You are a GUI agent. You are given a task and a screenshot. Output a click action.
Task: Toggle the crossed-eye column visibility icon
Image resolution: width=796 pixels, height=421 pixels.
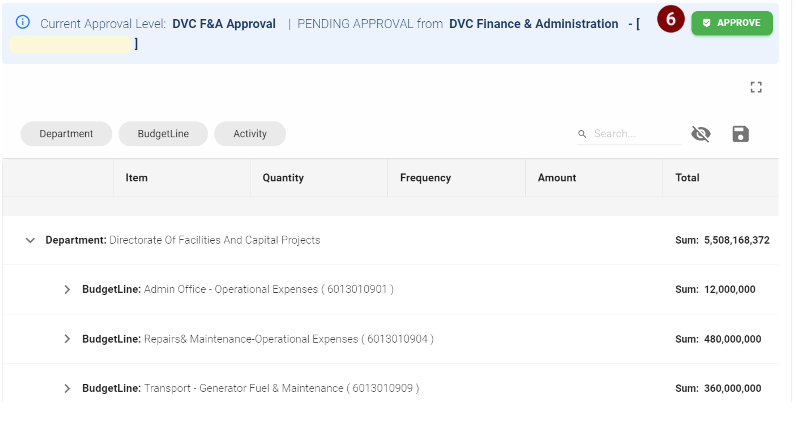[701, 134]
